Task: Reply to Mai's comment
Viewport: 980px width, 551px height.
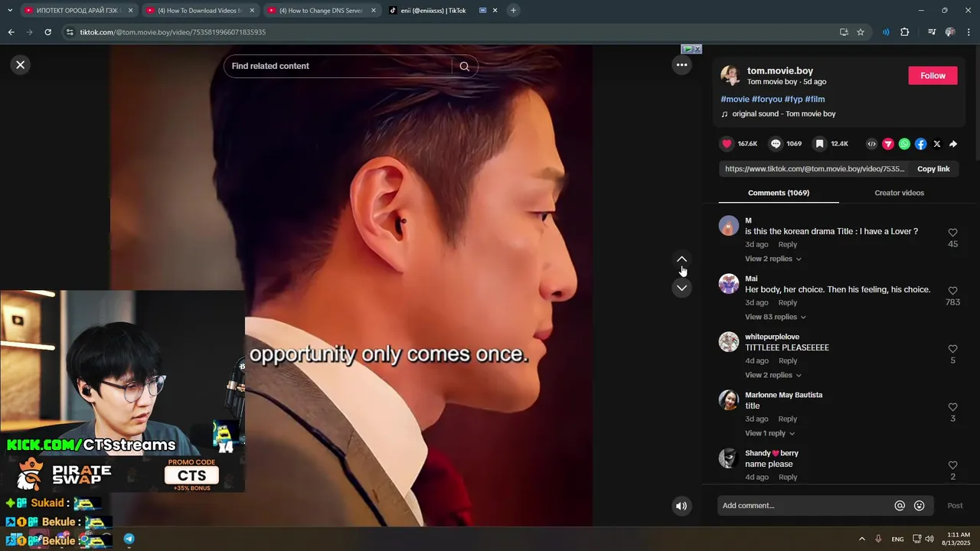Action: 788,303
